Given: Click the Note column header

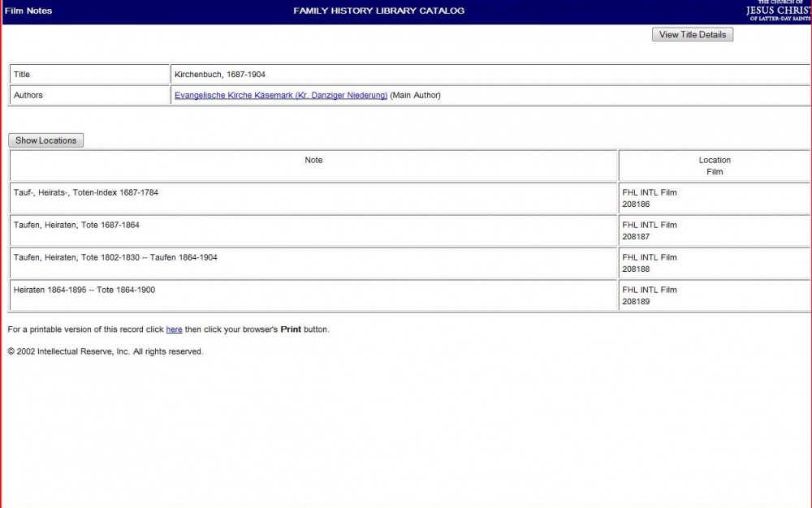Looking at the screenshot, I should pyautogui.click(x=313, y=161).
